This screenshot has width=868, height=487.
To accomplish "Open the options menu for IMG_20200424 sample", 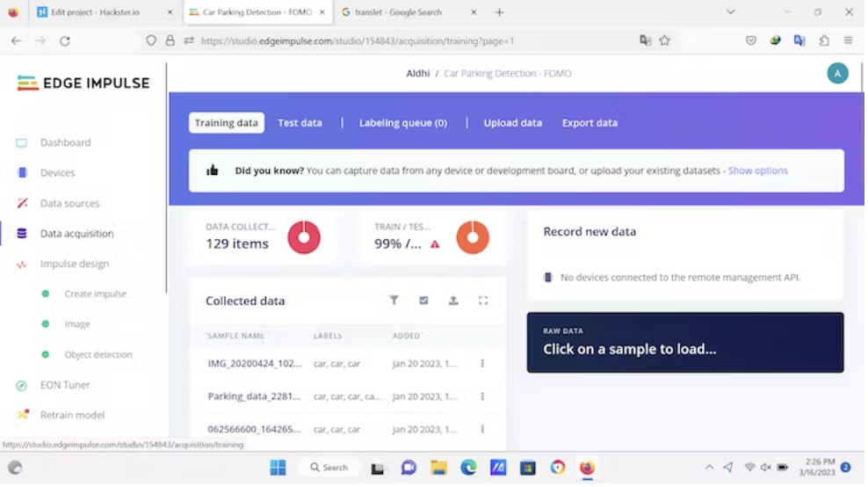I will (482, 364).
